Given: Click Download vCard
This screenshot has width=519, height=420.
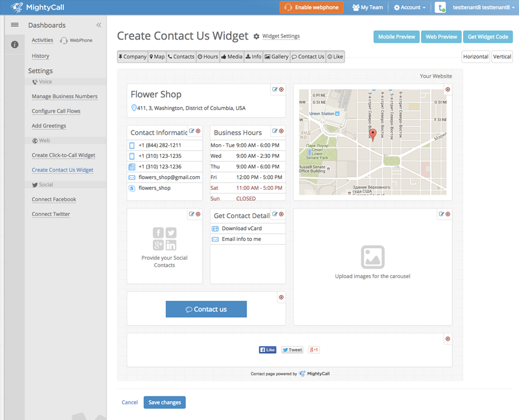Looking at the screenshot, I should (248, 228).
